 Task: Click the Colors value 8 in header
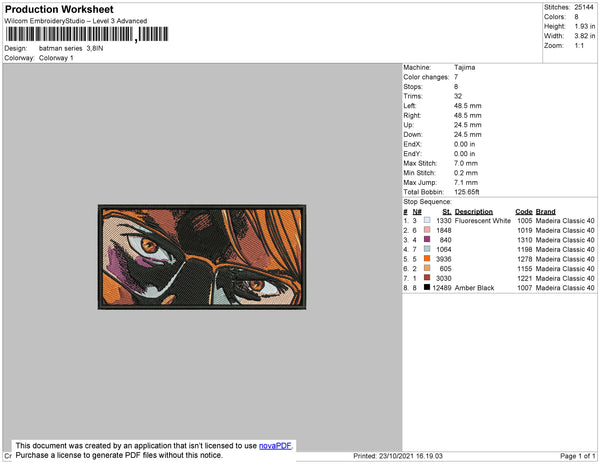576,17
